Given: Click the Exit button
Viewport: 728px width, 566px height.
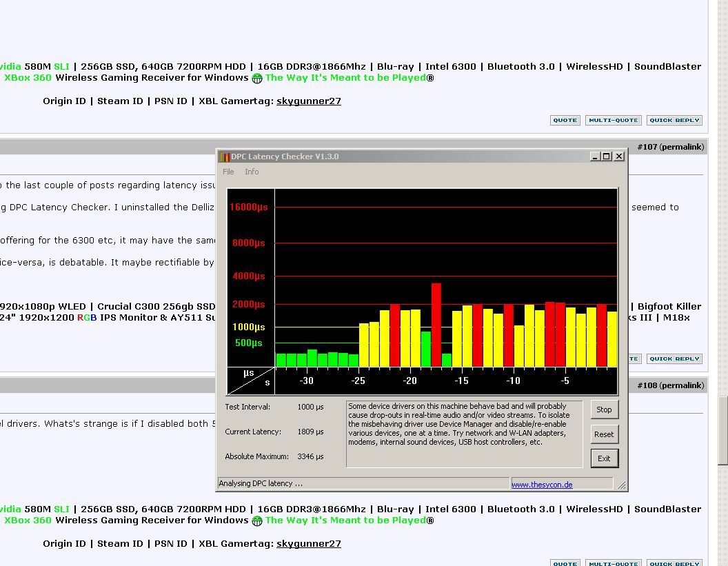Looking at the screenshot, I should [604, 458].
